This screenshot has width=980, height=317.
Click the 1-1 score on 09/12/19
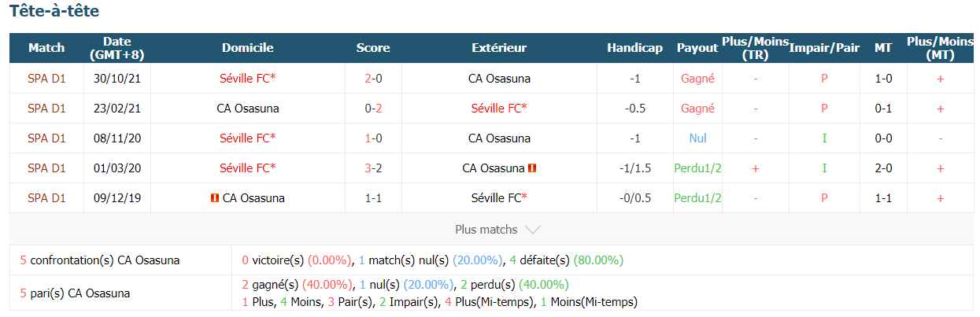tap(373, 197)
